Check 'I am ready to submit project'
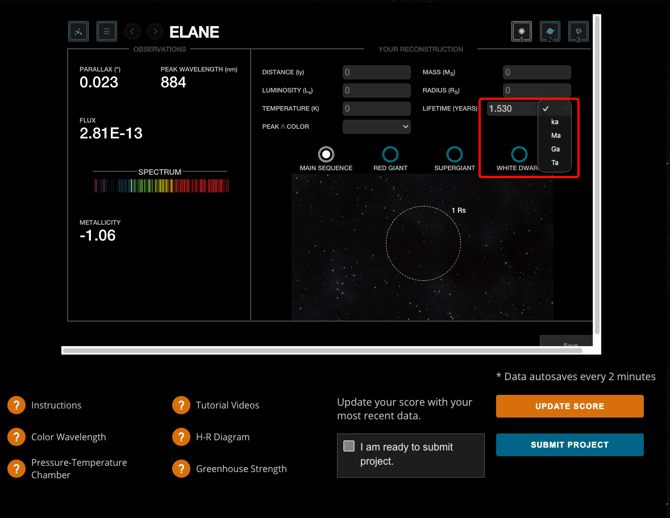Screen dimensions: 670x518 tap(349, 446)
